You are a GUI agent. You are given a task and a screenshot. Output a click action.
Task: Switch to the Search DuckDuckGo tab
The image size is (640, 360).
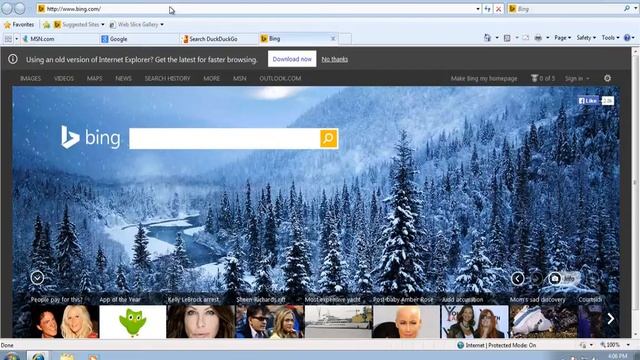coord(218,39)
